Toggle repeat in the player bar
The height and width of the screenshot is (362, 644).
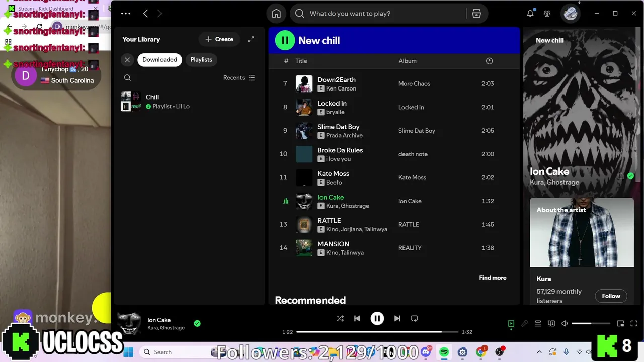tap(414, 318)
